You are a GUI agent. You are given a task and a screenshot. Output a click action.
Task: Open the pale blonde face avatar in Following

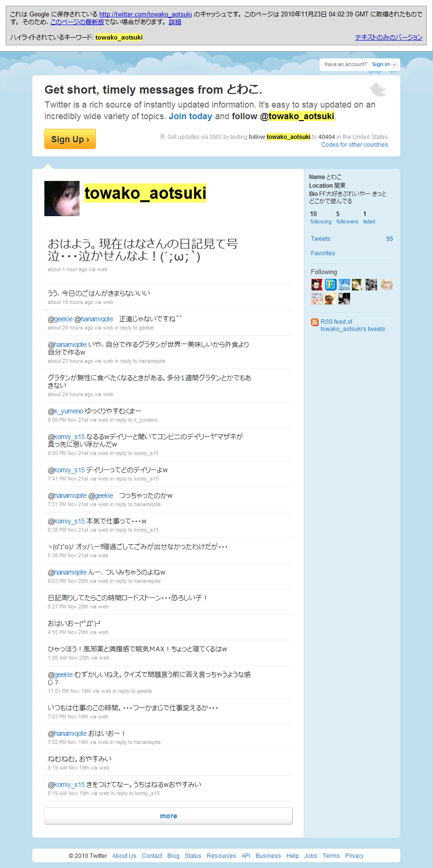[387, 285]
